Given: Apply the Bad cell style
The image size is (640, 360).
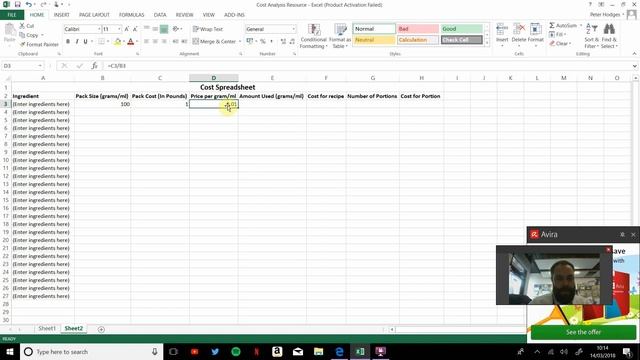Looking at the screenshot, I should [418, 29].
